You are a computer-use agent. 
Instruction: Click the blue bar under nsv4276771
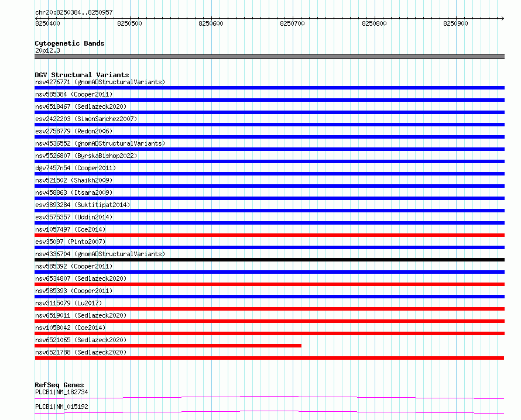pos(269,88)
